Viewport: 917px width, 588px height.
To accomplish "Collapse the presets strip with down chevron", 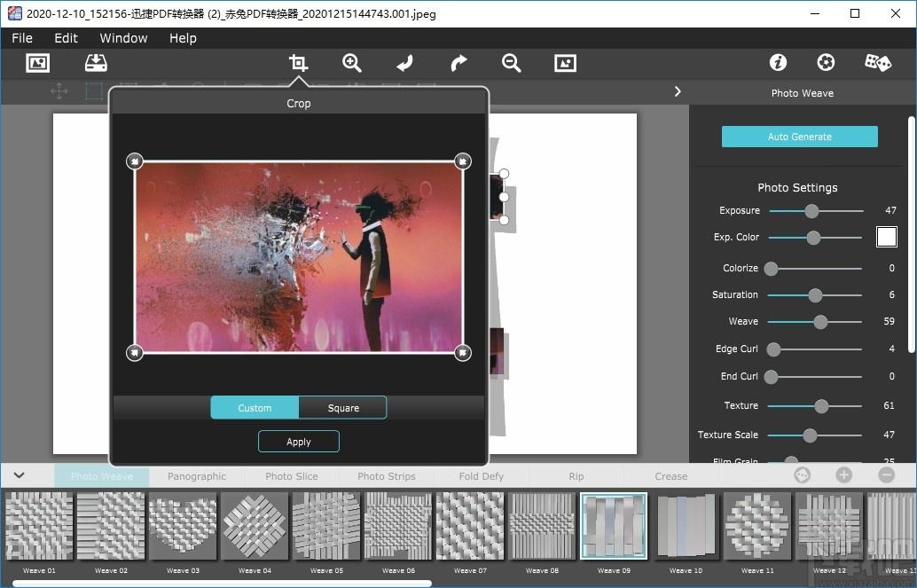I will [20, 475].
